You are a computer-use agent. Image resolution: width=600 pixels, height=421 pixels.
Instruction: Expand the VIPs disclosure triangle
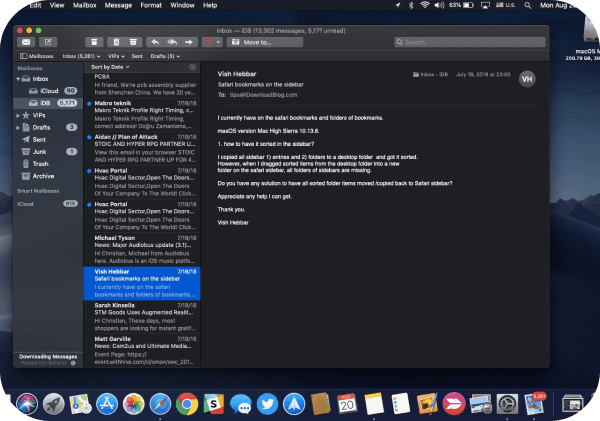[x=18, y=115]
